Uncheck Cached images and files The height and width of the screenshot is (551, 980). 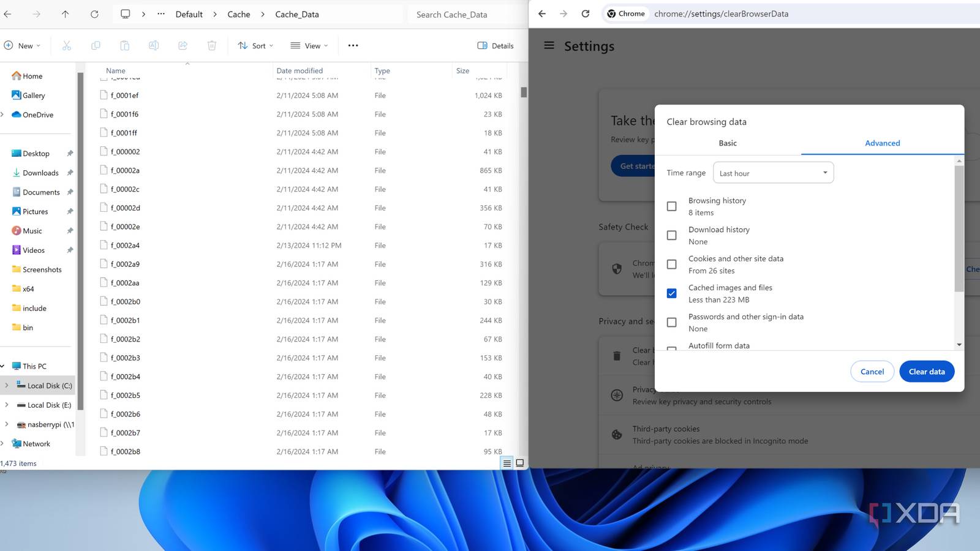(x=672, y=293)
